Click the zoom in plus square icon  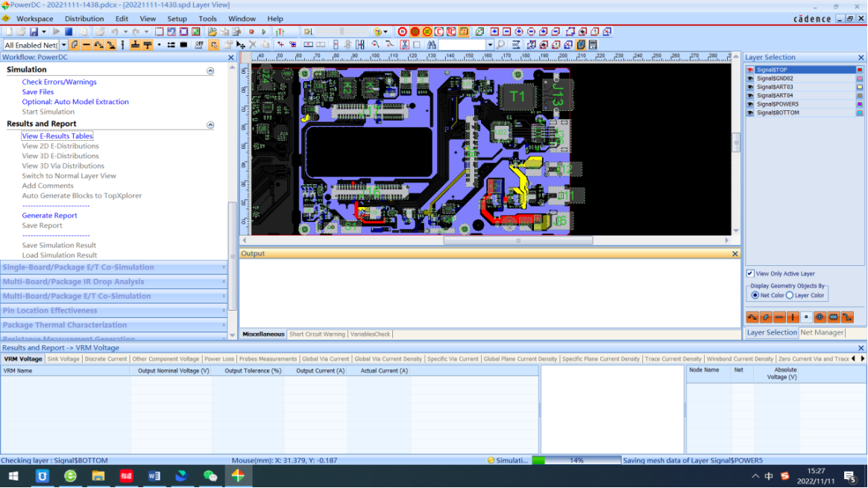click(494, 31)
